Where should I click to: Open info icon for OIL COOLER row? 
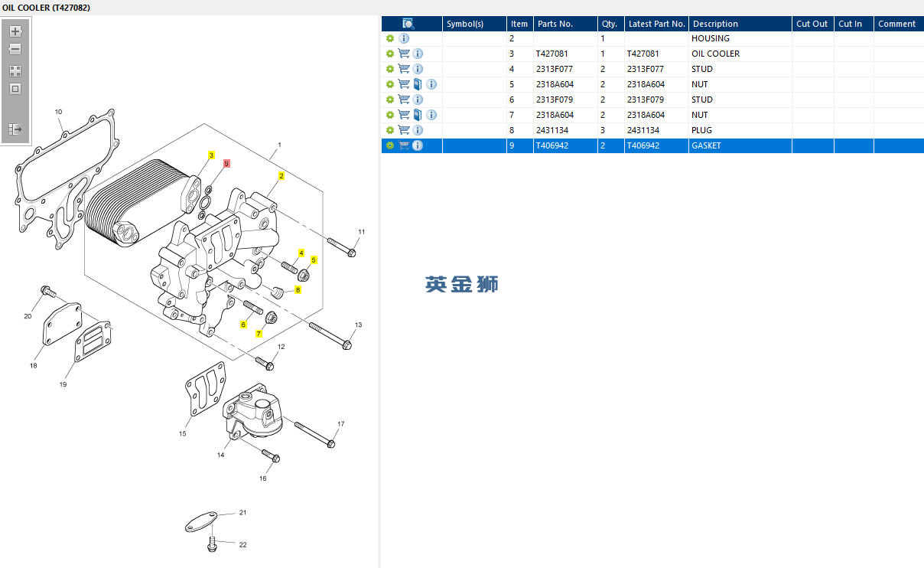(418, 54)
